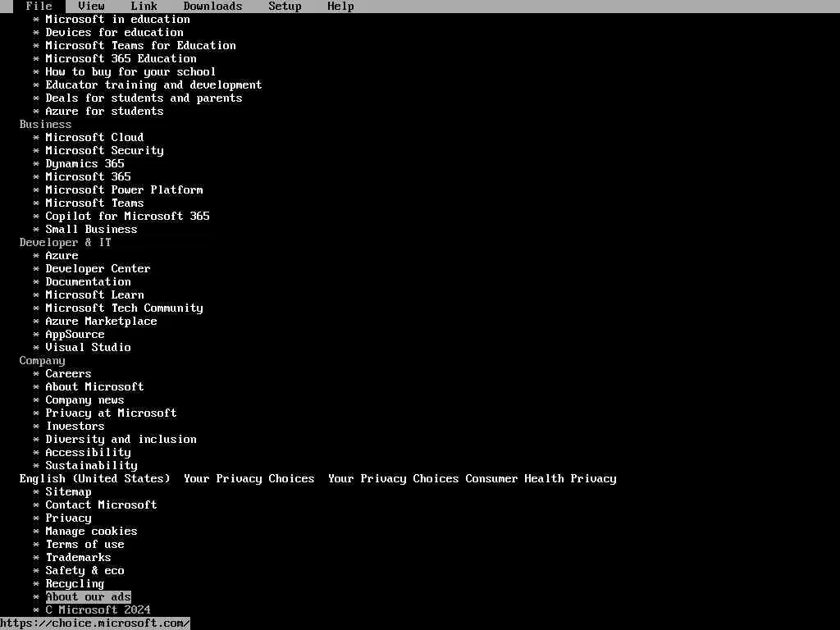Open the Sitemap link
Screen dimensions: 840x630
pyautogui.click(x=69, y=492)
